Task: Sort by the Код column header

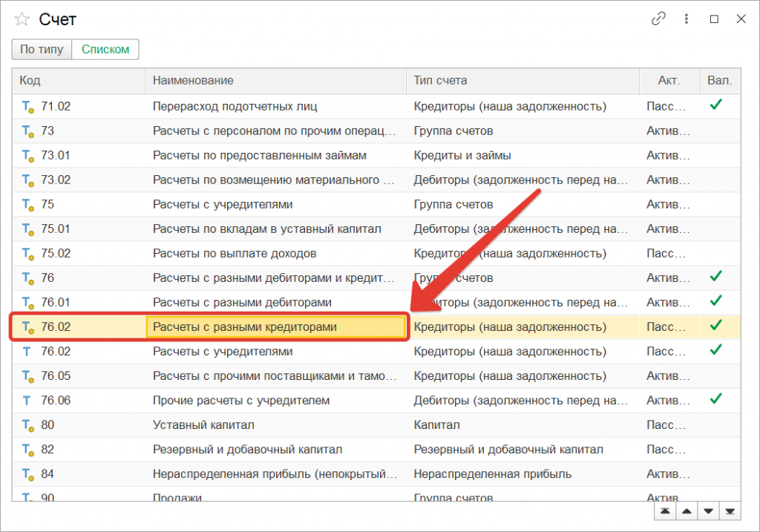Action: point(78,80)
